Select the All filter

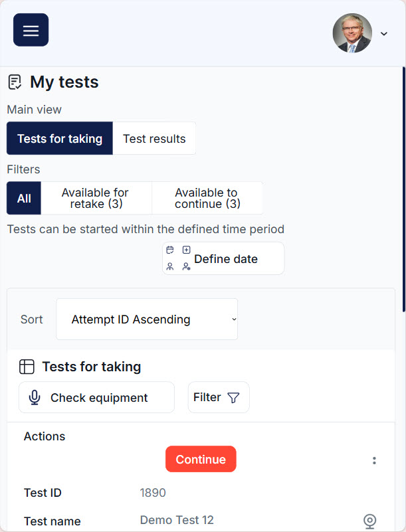(x=24, y=199)
